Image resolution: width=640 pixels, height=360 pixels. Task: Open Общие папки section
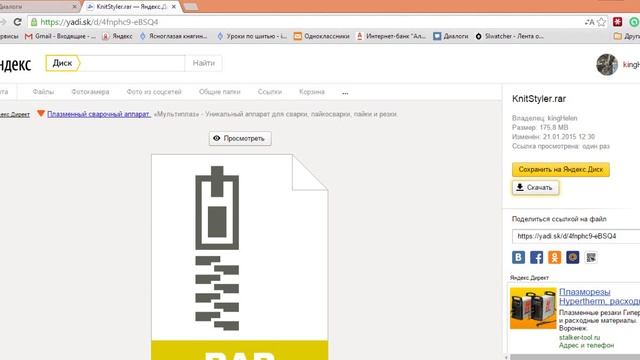click(220, 92)
